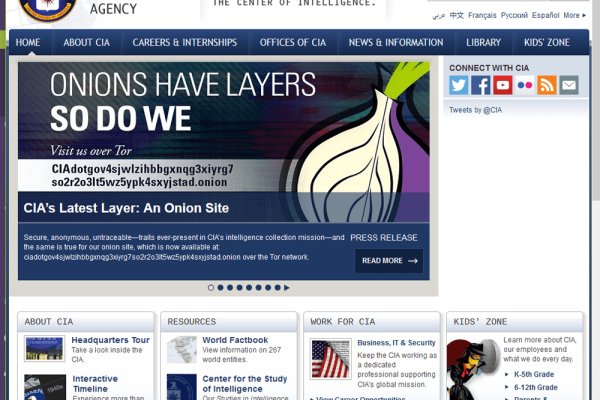Viewport: 600px width, 400px height.
Task: Click the Facebook icon under Connect with CIA
Action: tap(481, 86)
